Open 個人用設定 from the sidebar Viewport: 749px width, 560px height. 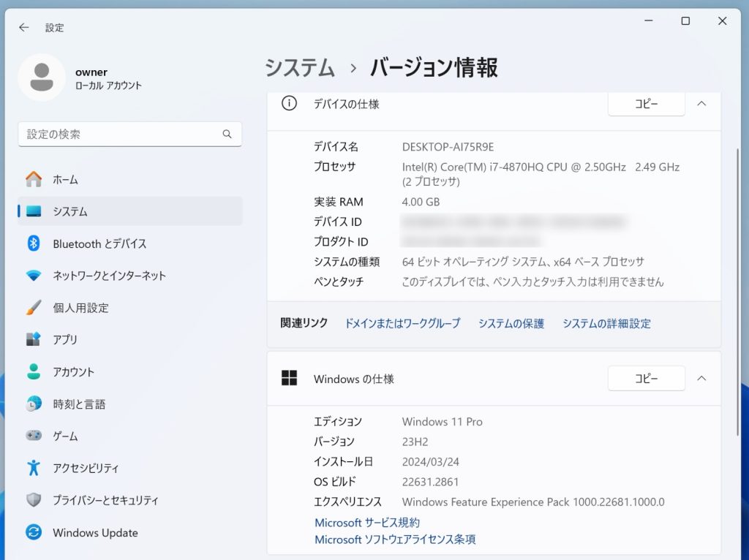[x=88, y=308]
